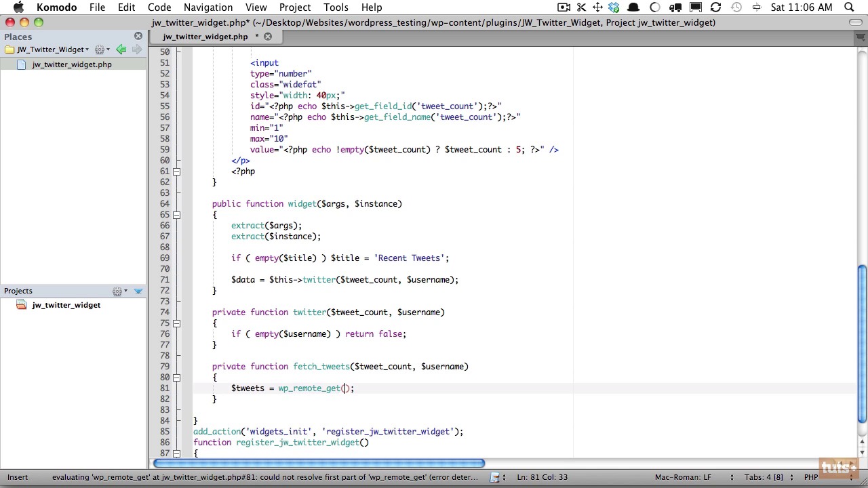Click the vertical editor scrollbar thumb
Image resolution: width=868 pixels, height=488 pixels.
pyautogui.click(x=862, y=344)
